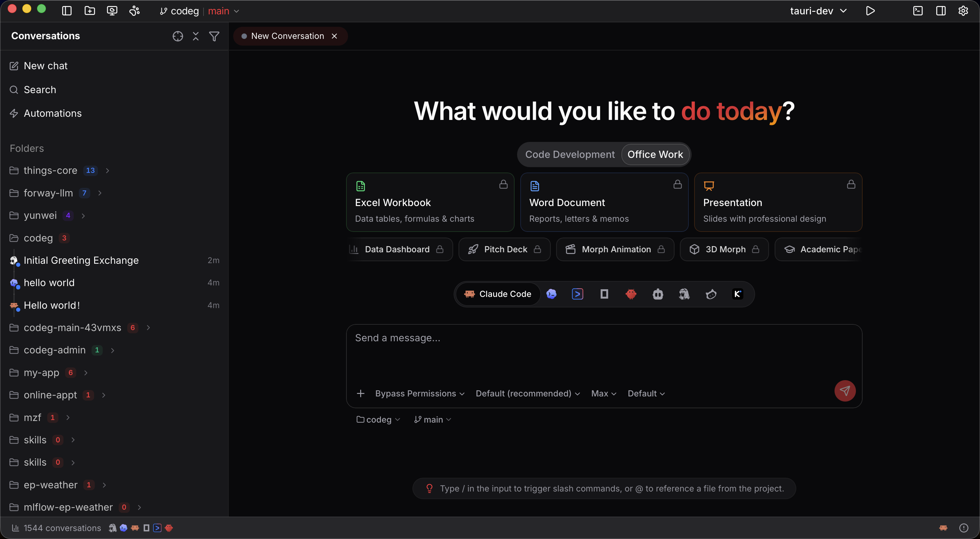
Task: Select Claude Code agent
Action: 498,294
